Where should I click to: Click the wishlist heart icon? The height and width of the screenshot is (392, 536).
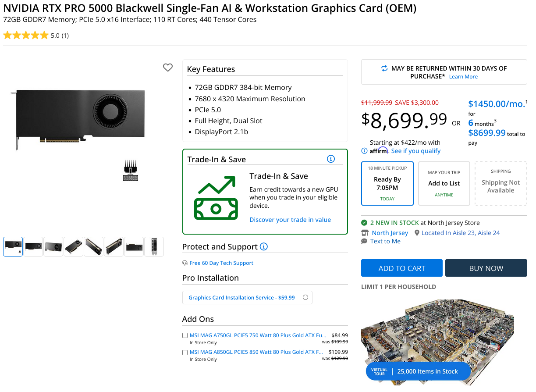168,68
